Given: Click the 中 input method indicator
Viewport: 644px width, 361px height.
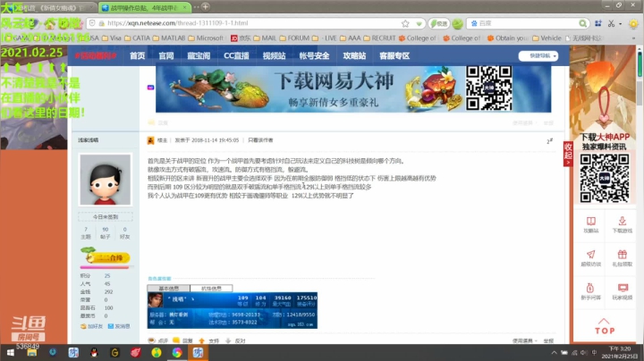Looking at the screenshot, I should pyautogui.click(x=594, y=353).
